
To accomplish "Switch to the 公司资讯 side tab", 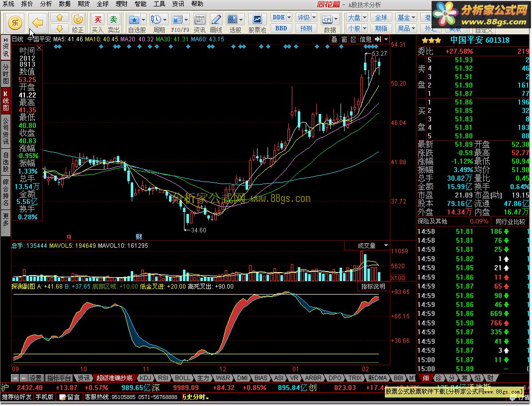I will 6,131.
